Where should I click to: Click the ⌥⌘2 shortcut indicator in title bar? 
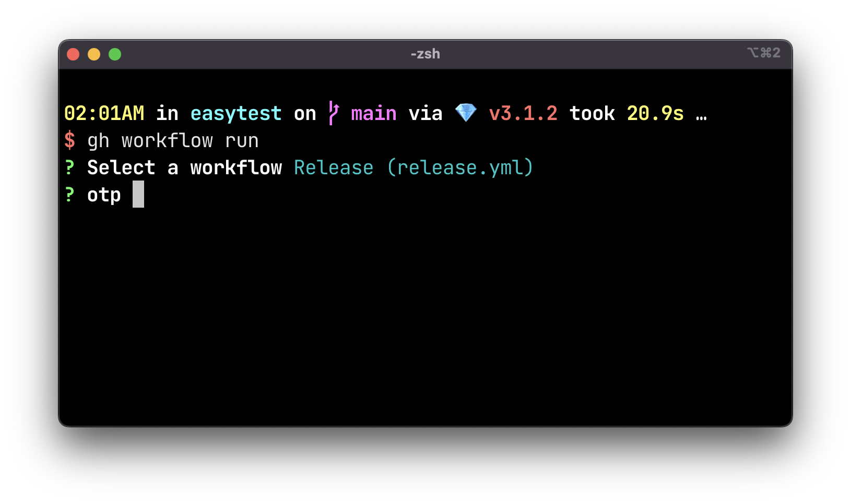[763, 53]
